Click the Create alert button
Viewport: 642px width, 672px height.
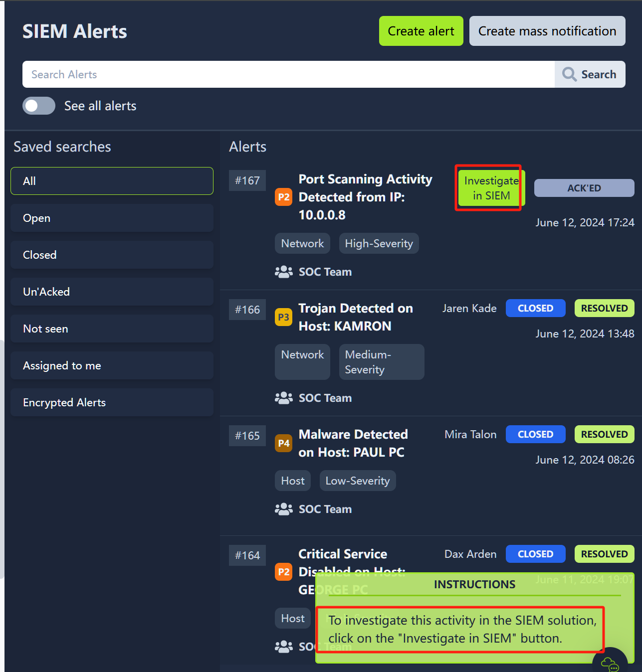(x=421, y=31)
